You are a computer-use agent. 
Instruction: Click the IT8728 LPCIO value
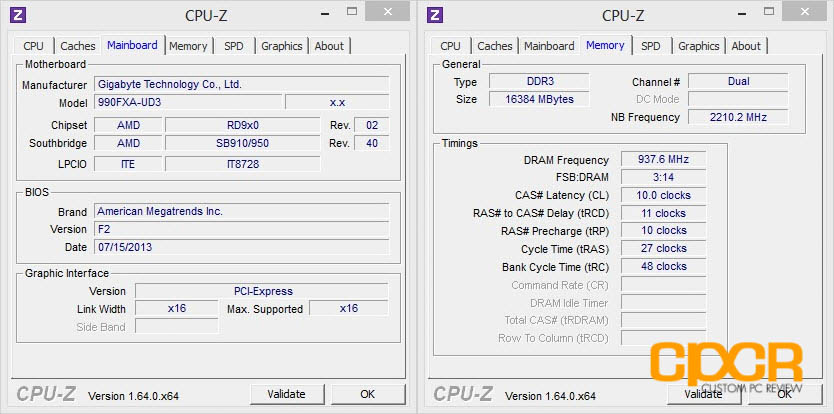[243, 164]
